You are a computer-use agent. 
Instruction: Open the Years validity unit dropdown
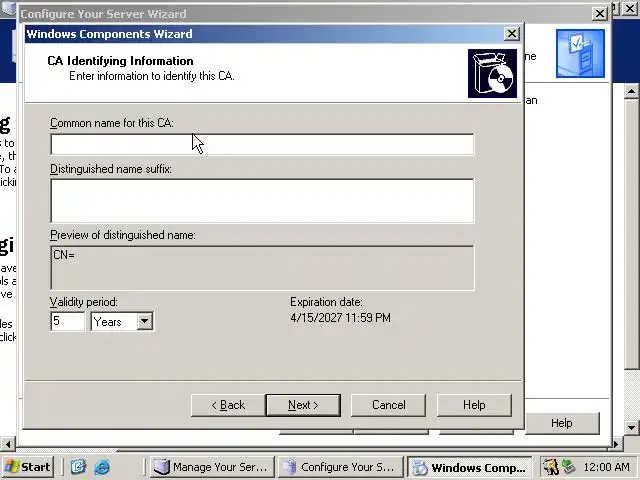point(144,321)
